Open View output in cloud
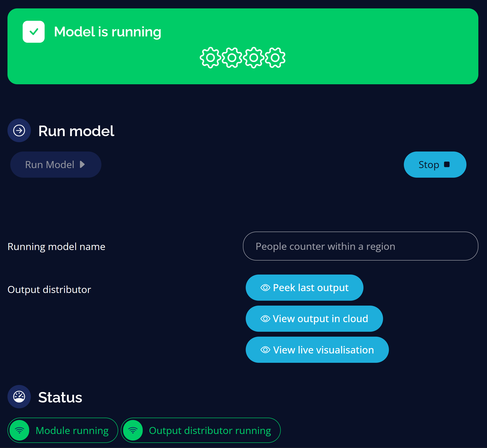Viewport: 487px width, 448px height. pos(314,318)
